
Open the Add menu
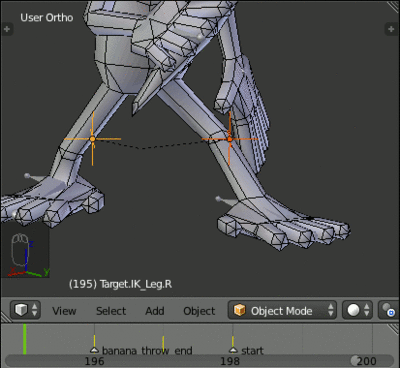coord(155,311)
